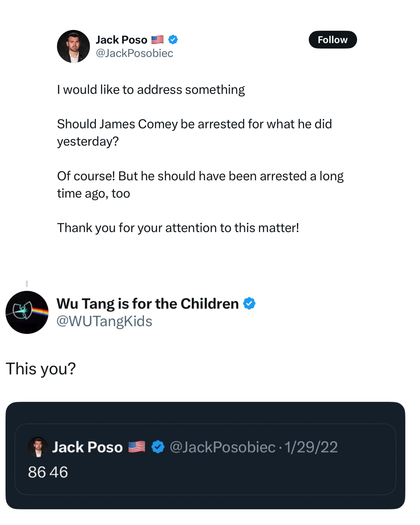The width and height of the screenshot is (420, 525).
Task: Click the flag emoji inside the quoted tweet
Action: click(x=136, y=447)
